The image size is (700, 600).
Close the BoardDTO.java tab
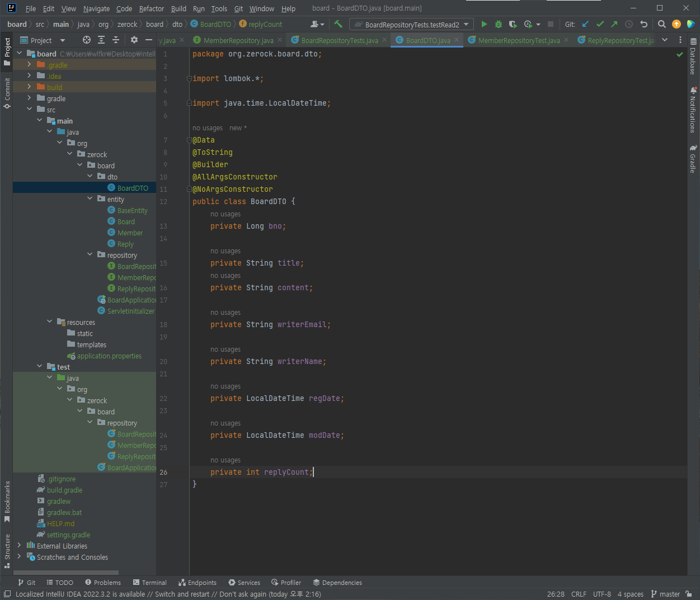point(457,40)
